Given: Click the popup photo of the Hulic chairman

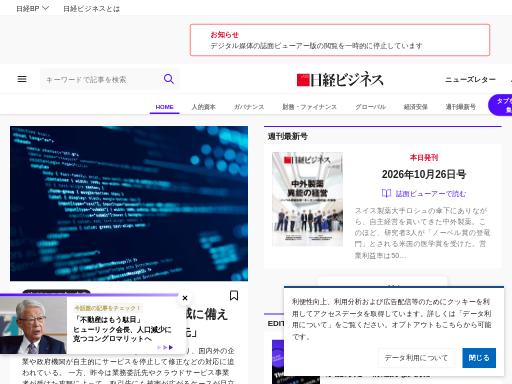Looking at the screenshot, I should 33,325.
